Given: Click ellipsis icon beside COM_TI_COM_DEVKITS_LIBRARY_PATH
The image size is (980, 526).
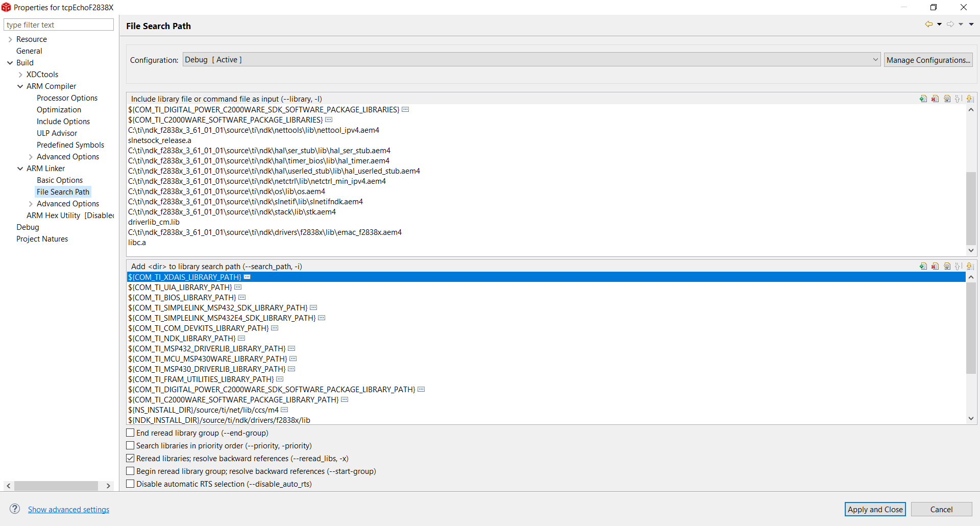Looking at the screenshot, I should point(275,328).
